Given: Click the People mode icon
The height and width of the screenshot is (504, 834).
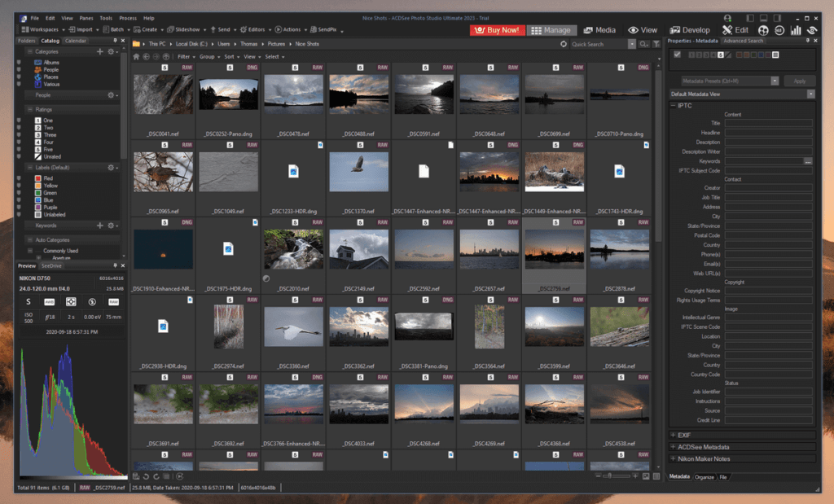Looking at the screenshot, I should (763, 30).
